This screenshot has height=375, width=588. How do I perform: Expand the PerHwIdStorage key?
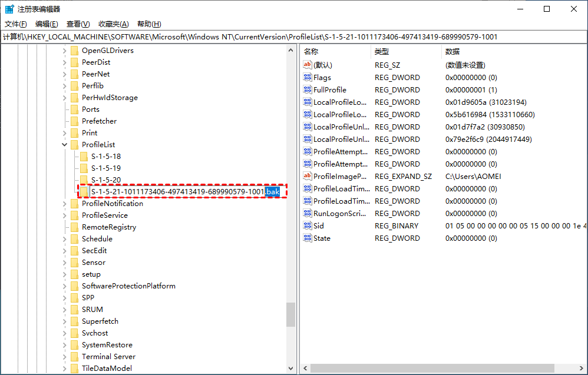(64, 98)
